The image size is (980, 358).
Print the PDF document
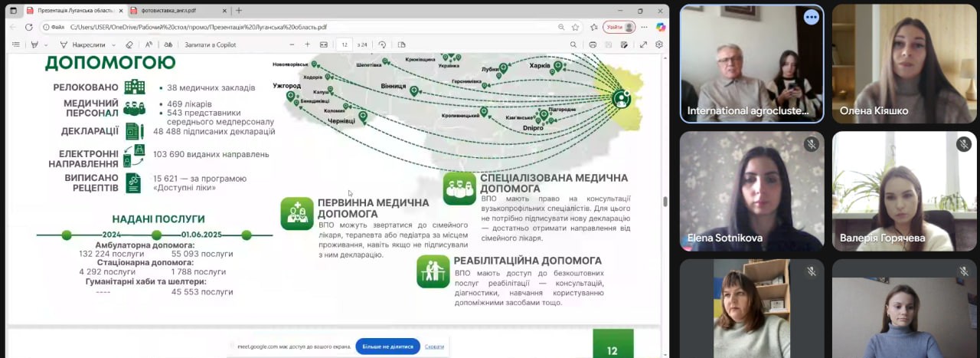coord(593,44)
